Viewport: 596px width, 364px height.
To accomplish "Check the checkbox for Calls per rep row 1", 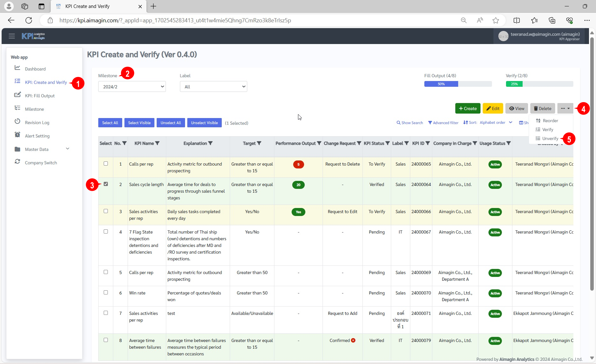I will pyautogui.click(x=106, y=163).
